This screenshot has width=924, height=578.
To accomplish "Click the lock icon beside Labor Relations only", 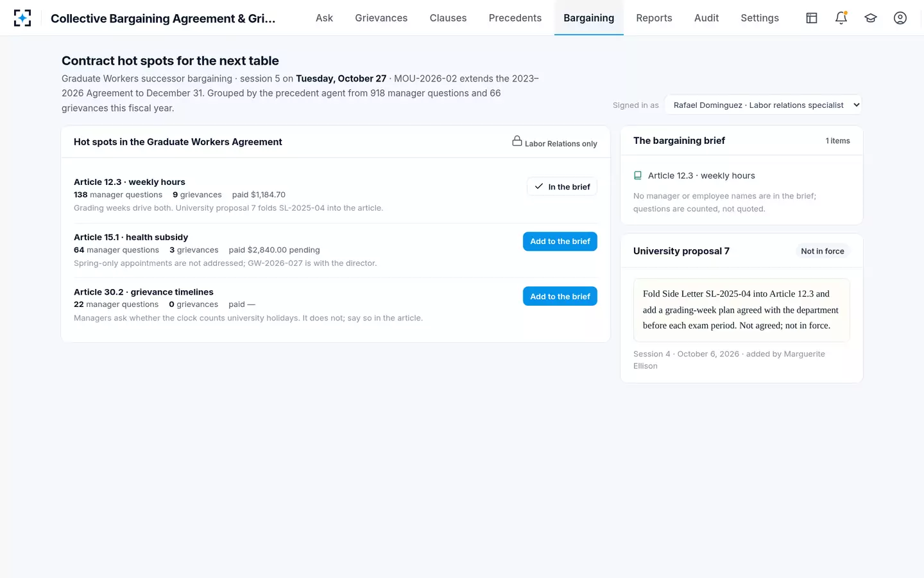I will (x=517, y=141).
